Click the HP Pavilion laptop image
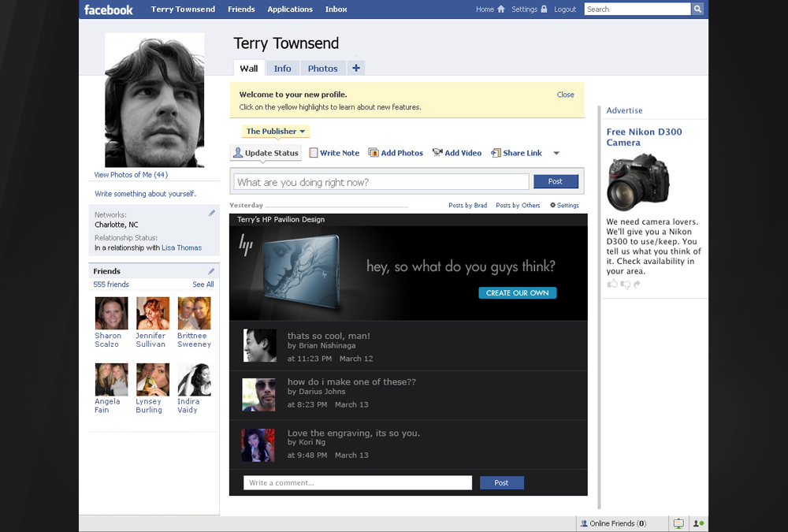788x532 pixels. (x=302, y=272)
